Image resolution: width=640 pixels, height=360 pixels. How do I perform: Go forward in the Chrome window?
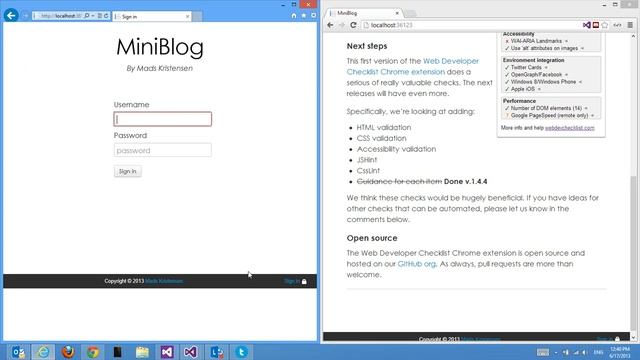point(342,25)
